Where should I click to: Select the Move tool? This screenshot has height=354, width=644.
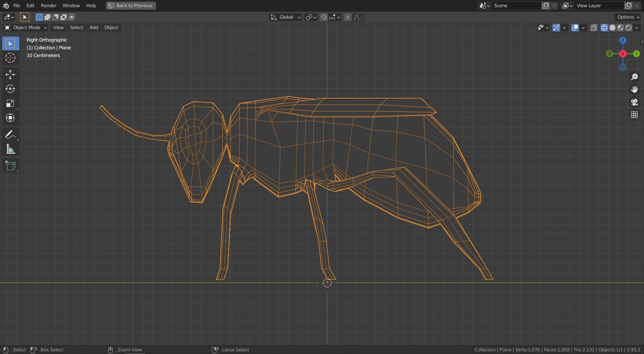(x=10, y=75)
